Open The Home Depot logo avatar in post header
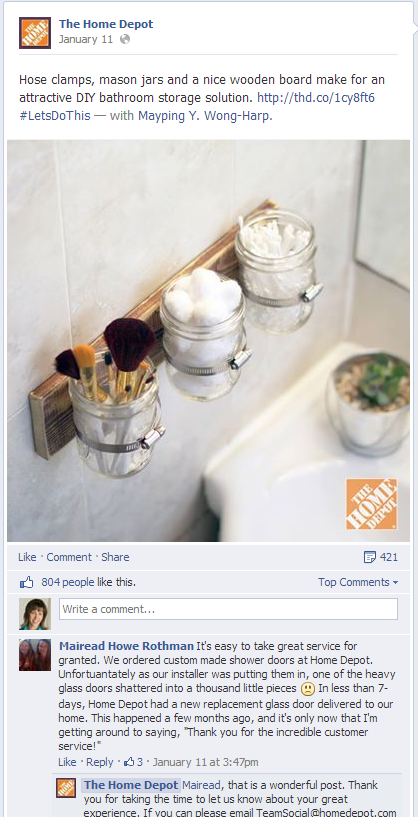Screen dimensions: 418x817 coord(35,33)
